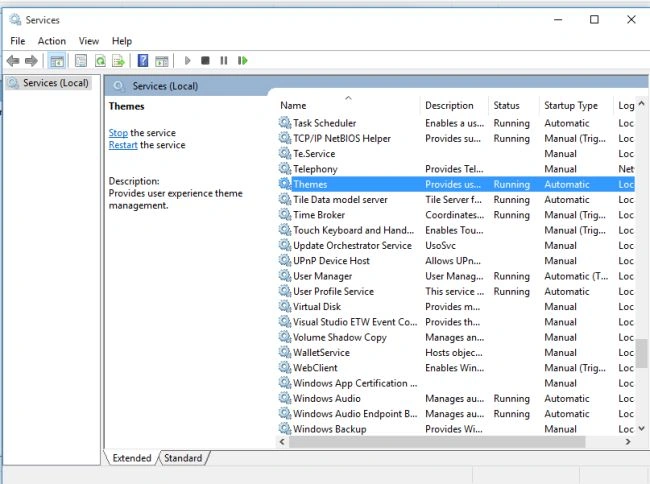Click the Stop the service link

(118, 133)
